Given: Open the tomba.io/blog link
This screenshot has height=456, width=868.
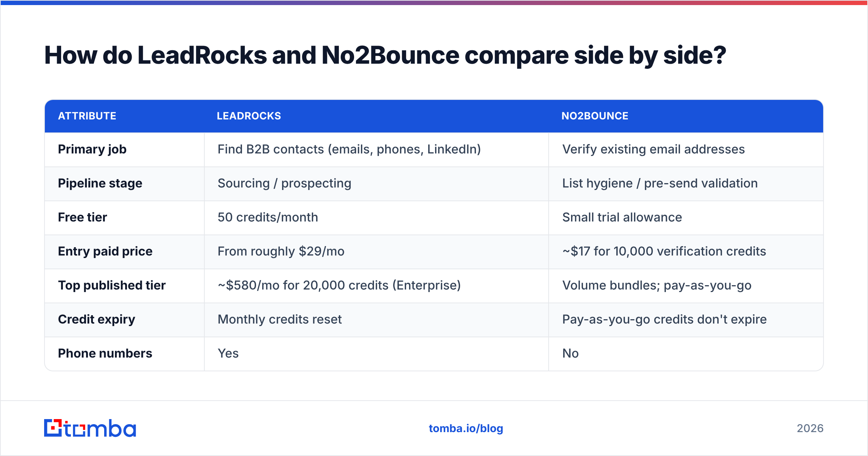Looking at the screenshot, I should [x=466, y=428].
